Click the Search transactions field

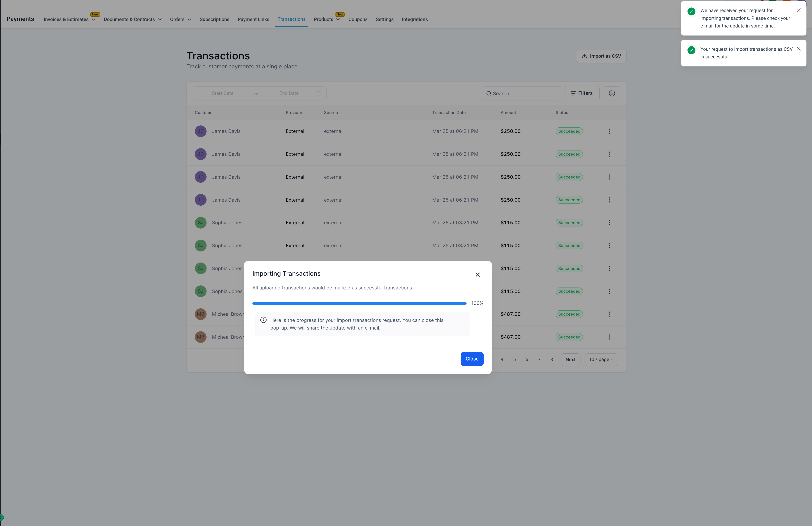pyautogui.click(x=521, y=93)
